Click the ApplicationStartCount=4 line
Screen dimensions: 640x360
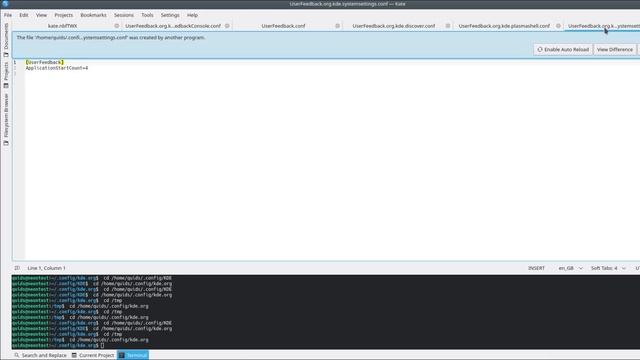pyautogui.click(x=57, y=68)
